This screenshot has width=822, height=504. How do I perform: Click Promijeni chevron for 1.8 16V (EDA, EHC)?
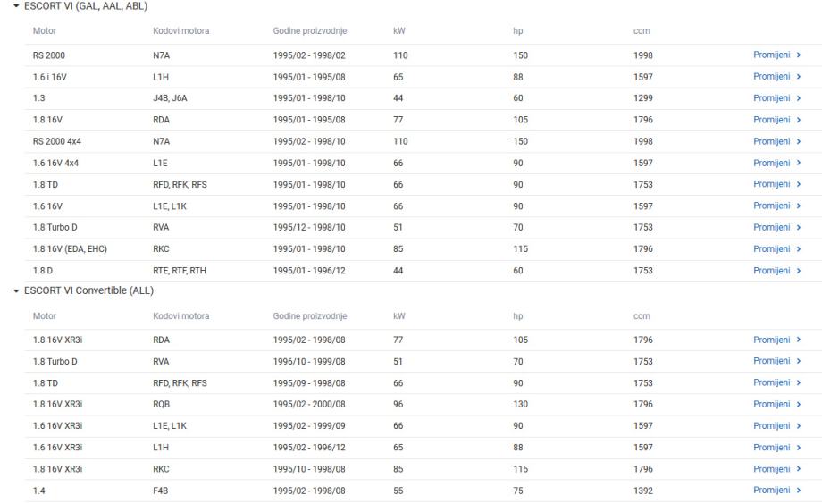click(797, 248)
